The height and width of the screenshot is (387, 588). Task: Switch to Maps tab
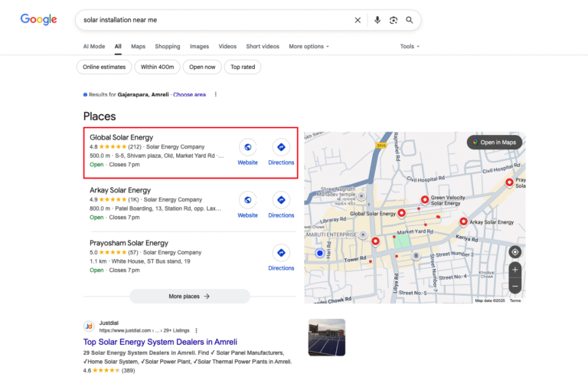click(x=138, y=47)
